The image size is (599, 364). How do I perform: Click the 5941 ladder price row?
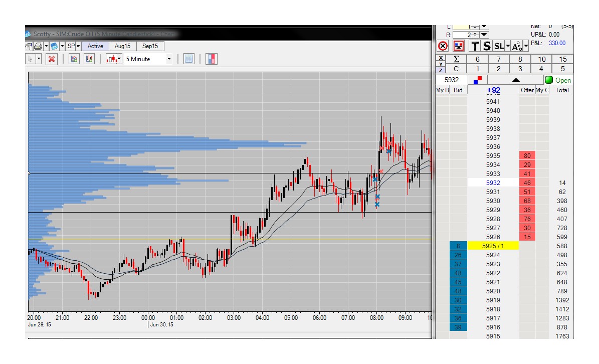pyautogui.click(x=493, y=102)
